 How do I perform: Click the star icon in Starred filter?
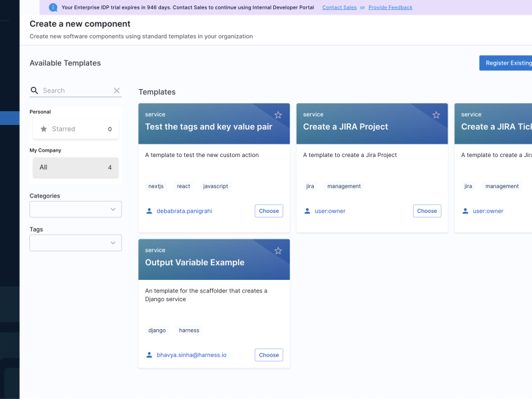click(x=44, y=129)
